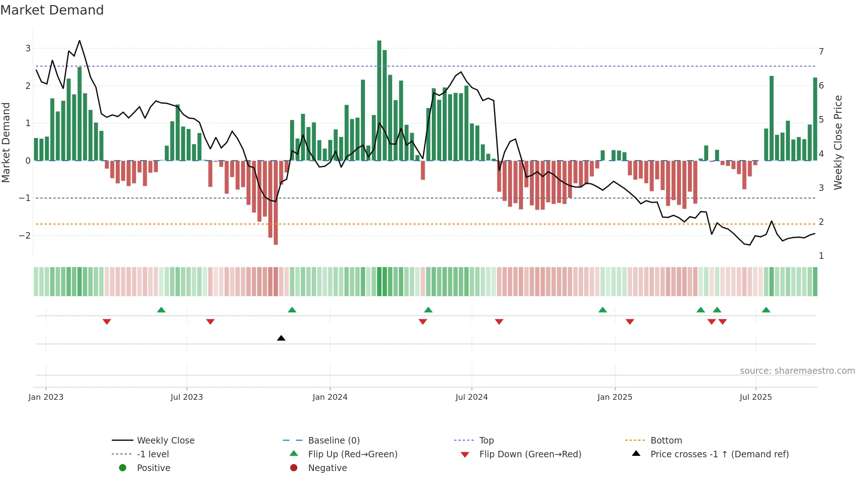
Task: Click the red down-triangle icon in legend
Action: click(x=465, y=455)
